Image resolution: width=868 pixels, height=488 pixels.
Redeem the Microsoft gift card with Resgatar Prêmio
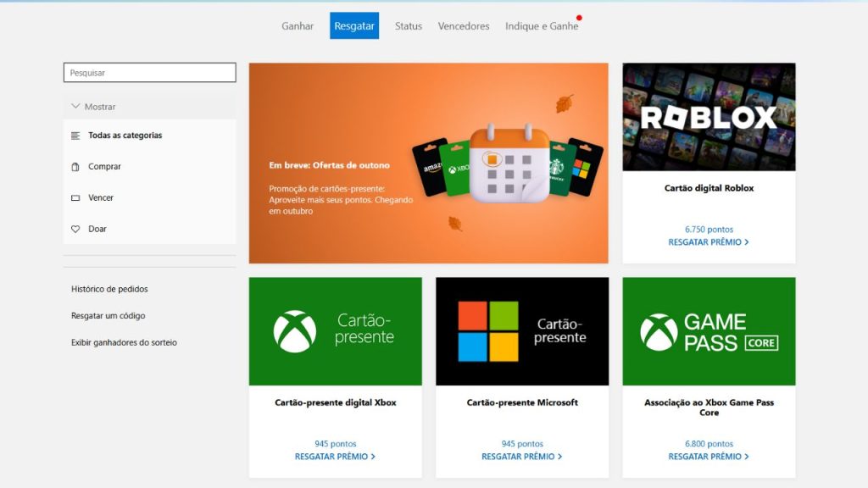click(x=522, y=457)
